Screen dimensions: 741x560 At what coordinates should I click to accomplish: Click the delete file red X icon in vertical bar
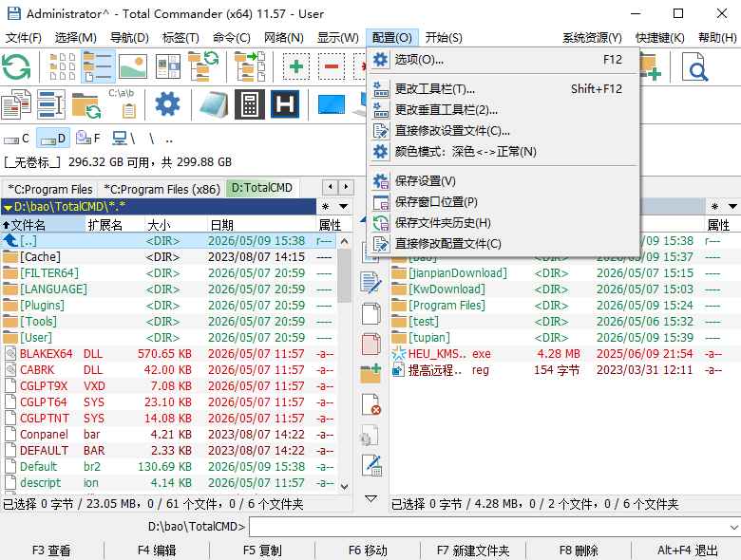pyautogui.click(x=370, y=404)
